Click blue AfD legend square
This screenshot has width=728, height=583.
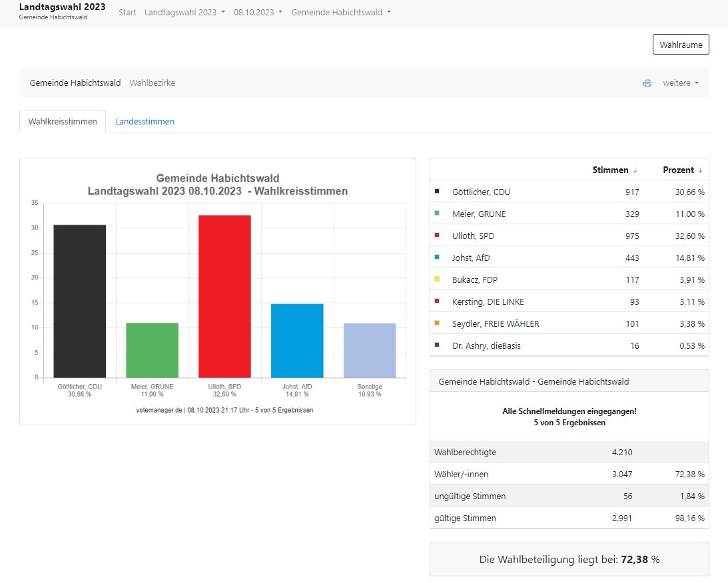(437, 258)
